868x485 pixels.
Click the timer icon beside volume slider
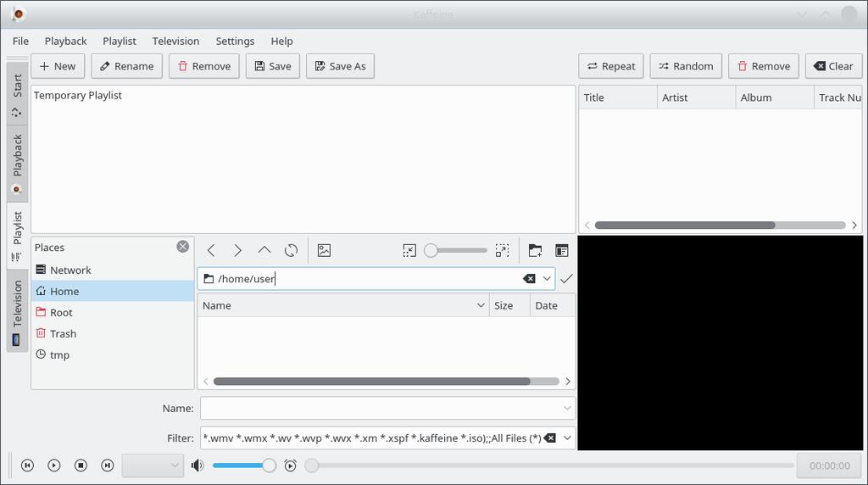click(x=290, y=465)
